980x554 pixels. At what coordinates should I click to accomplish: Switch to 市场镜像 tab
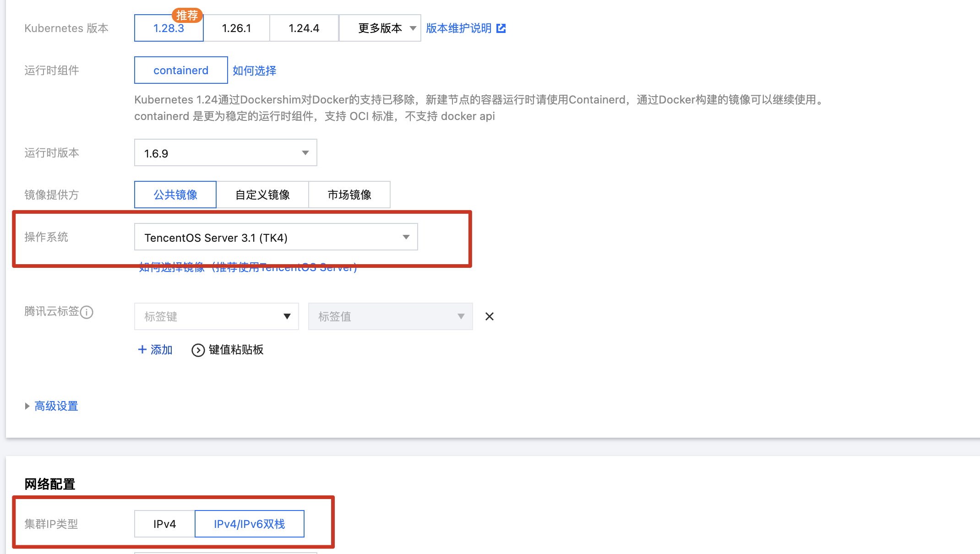click(349, 195)
